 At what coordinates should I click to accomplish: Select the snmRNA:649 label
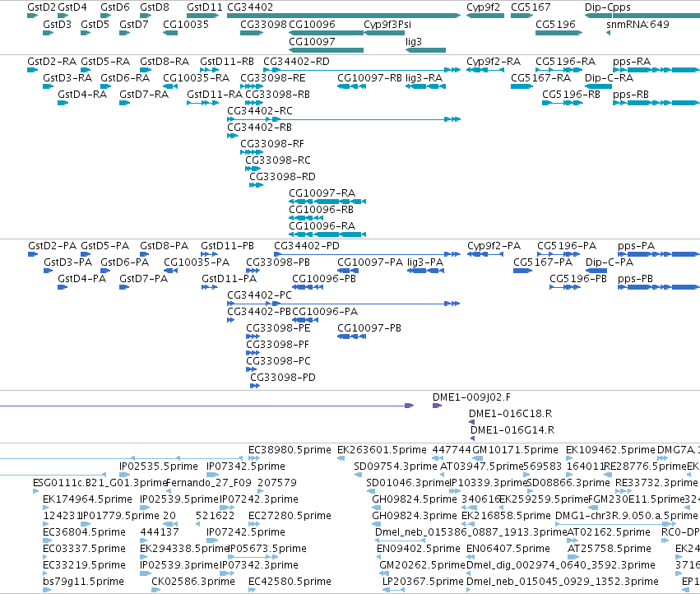[637, 24]
